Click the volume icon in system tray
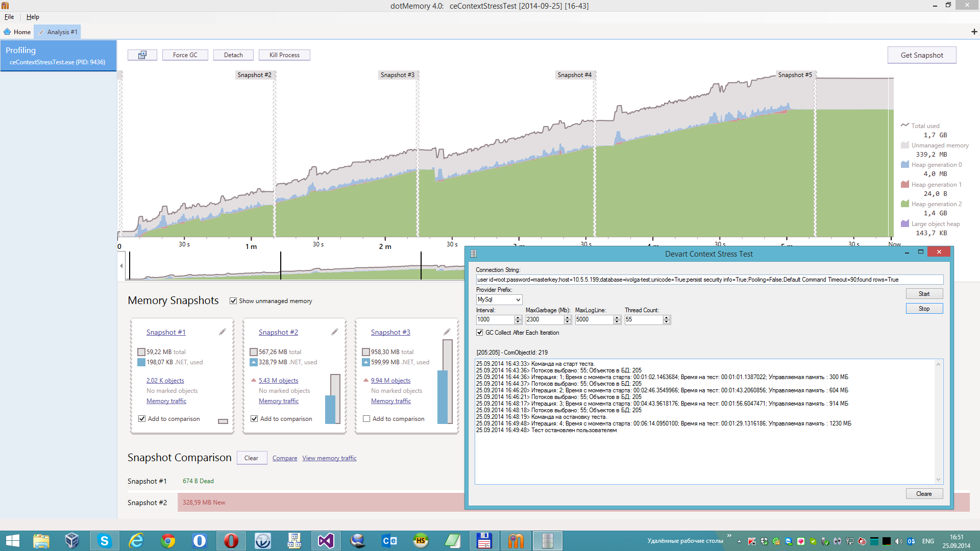Image resolution: width=980 pixels, height=551 pixels. [x=899, y=541]
